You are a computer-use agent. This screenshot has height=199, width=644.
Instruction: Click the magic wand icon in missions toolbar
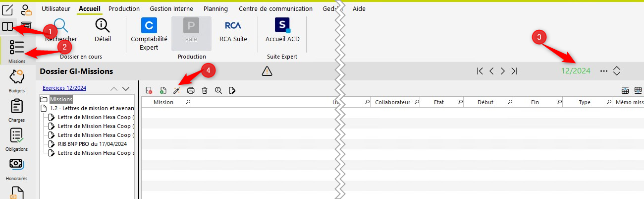click(176, 90)
